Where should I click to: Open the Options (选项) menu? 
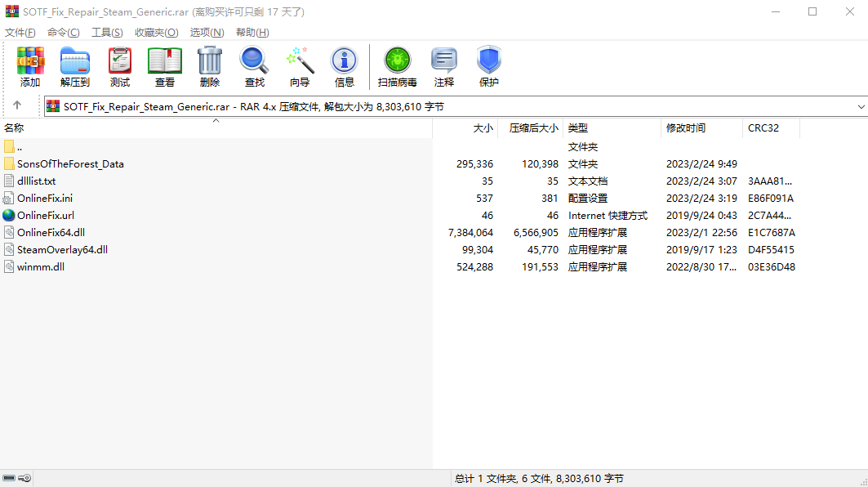(x=207, y=32)
